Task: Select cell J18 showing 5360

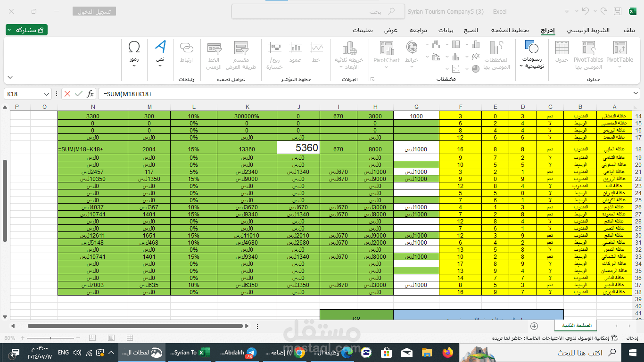Action: coord(298,148)
